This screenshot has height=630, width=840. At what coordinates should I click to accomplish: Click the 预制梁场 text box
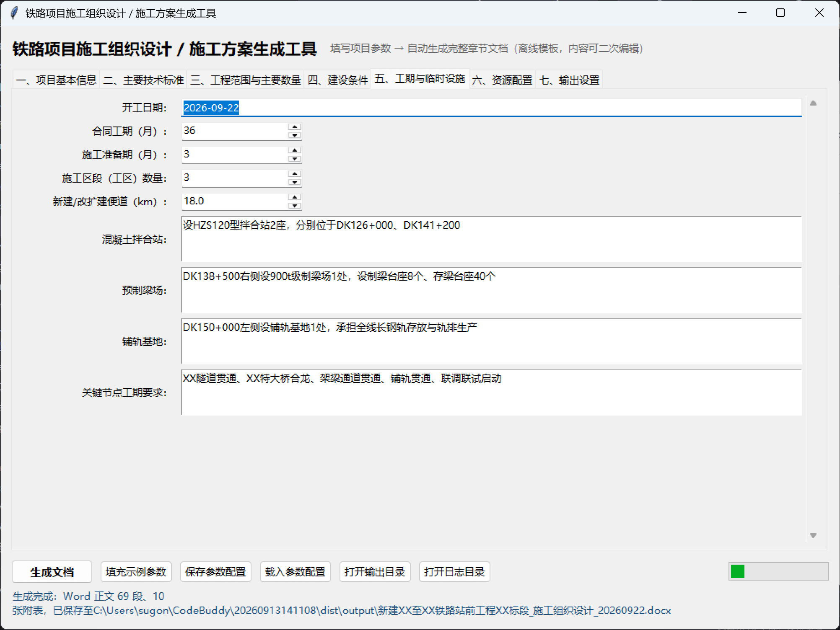[x=492, y=290]
